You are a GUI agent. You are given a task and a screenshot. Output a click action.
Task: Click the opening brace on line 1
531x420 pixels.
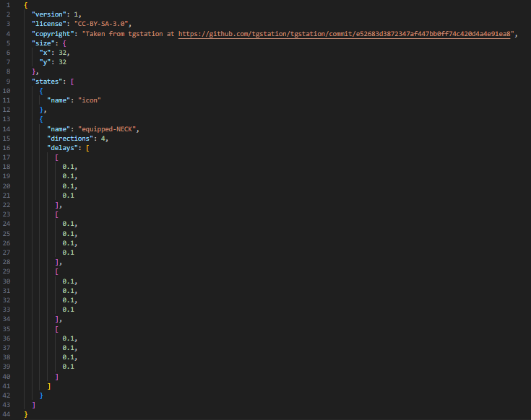pyautogui.click(x=26, y=5)
